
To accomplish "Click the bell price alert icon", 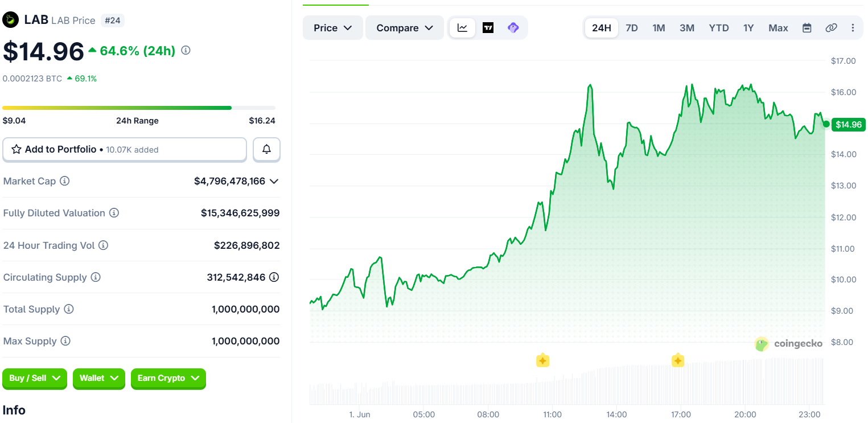I will pos(266,149).
